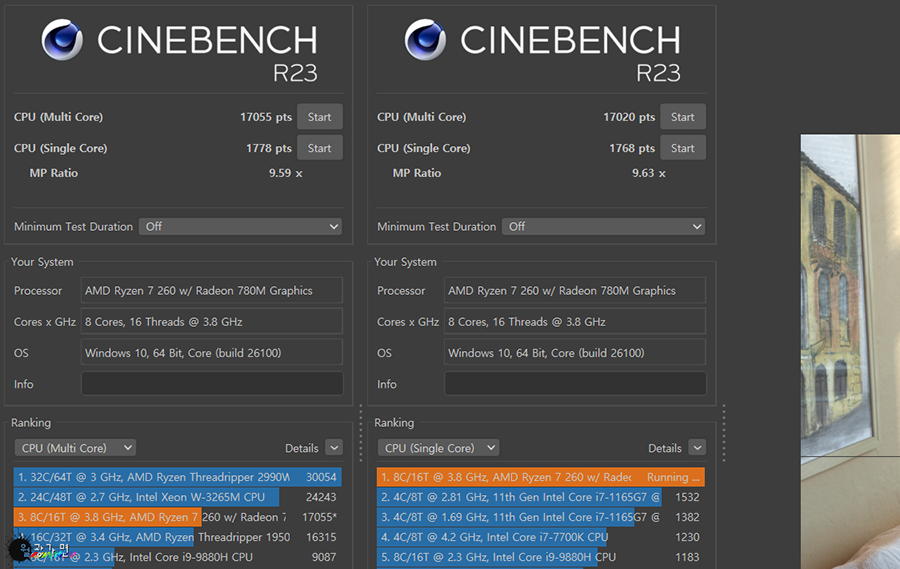The image size is (900, 569).
Task: Select i9-9880H row scoring 9087
Action: pos(177,557)
